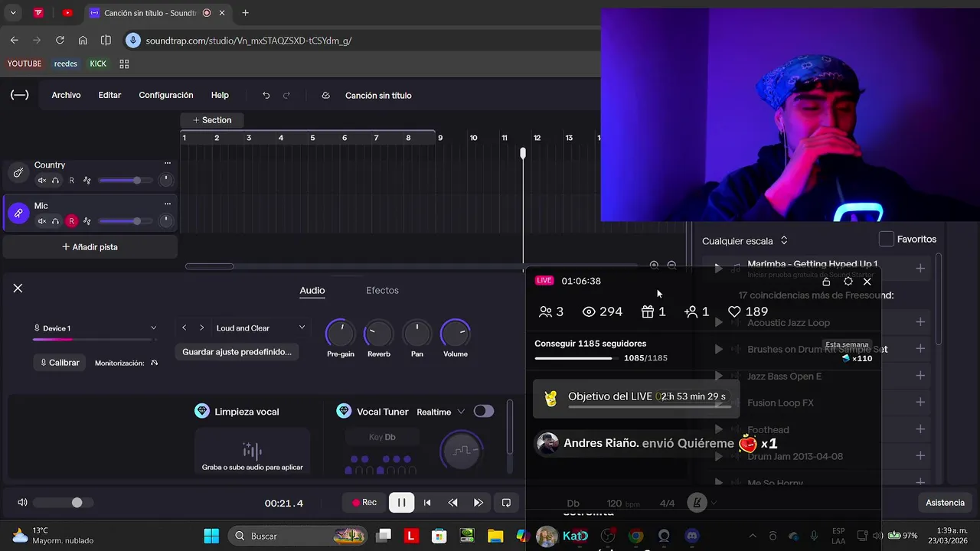Click the Mic track microphone instrument icon
This screenshot has width=980, height=551.
tap(18, 214)
